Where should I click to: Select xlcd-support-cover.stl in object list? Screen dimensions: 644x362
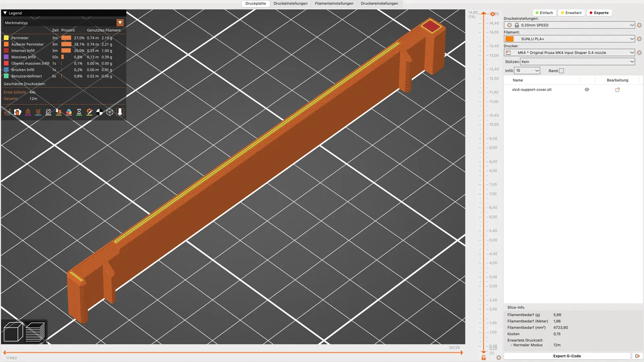[532, 90]
